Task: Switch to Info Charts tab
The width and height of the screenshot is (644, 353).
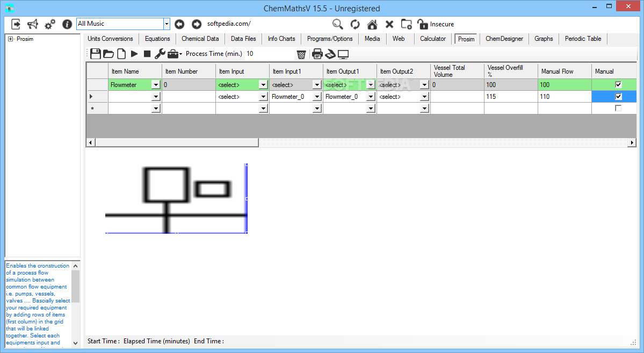Action: 281,39
